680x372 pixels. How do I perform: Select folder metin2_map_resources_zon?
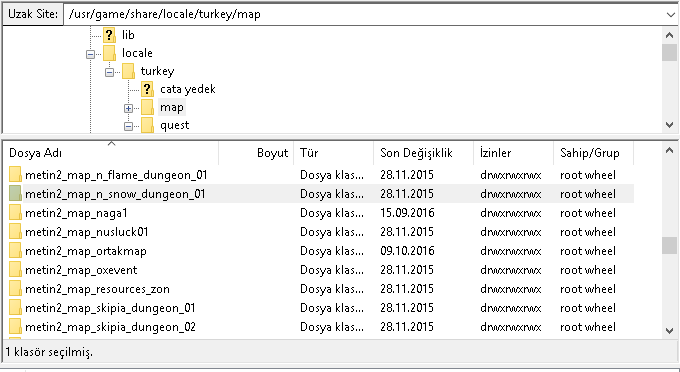coord(97,289)
